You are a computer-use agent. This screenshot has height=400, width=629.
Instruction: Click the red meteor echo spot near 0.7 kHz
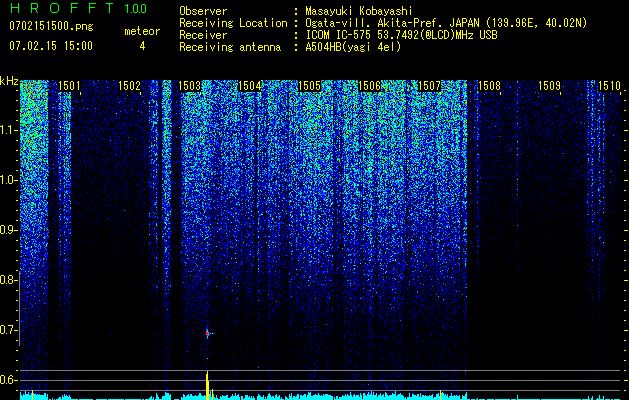coord(207,333)
